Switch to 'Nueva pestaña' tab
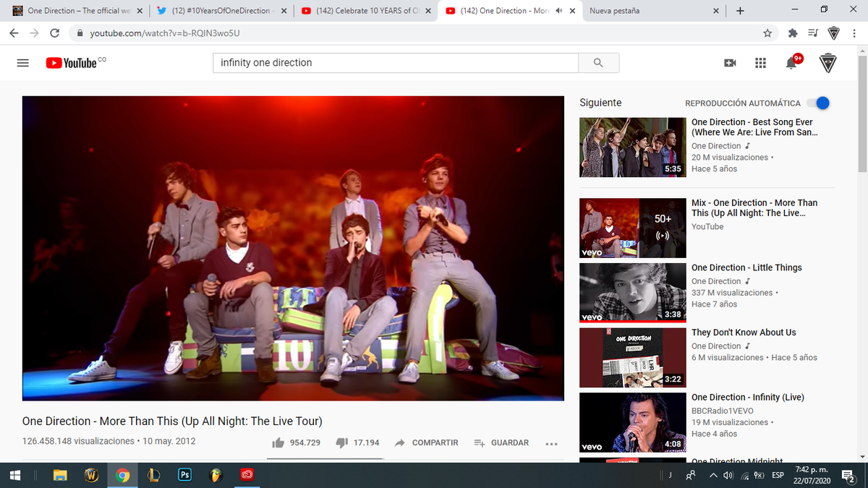Viewport: 868px width, 488px height. click(655, 11)
